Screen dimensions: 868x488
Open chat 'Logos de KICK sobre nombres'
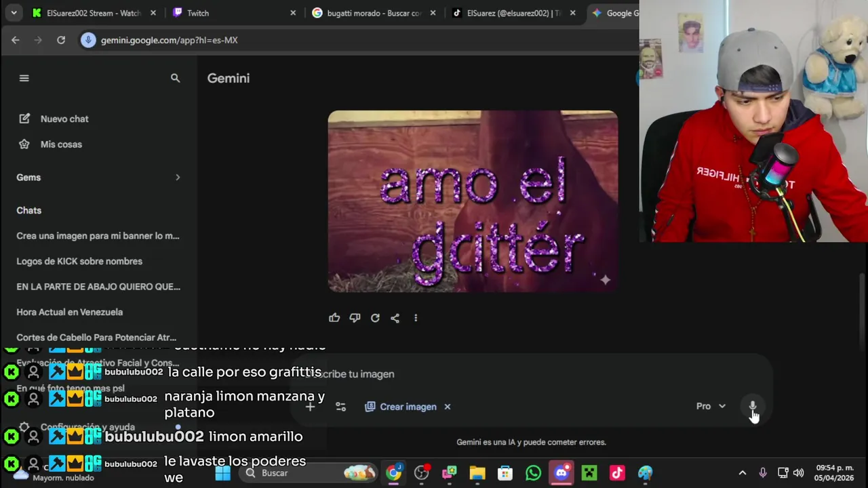79,262
